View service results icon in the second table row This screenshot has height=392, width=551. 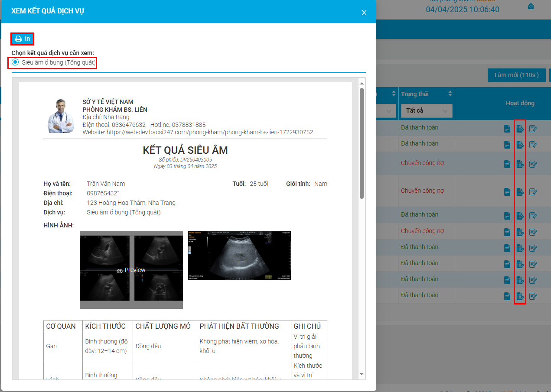point(520,145)
